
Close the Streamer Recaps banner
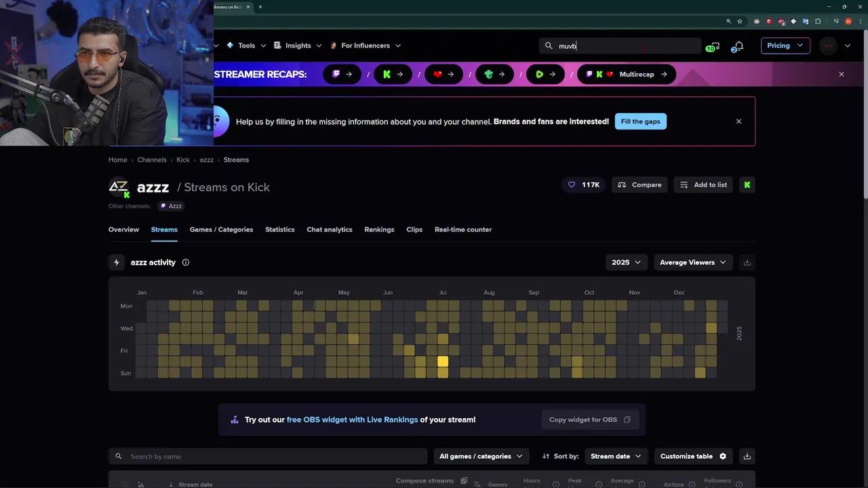[842, 75]
